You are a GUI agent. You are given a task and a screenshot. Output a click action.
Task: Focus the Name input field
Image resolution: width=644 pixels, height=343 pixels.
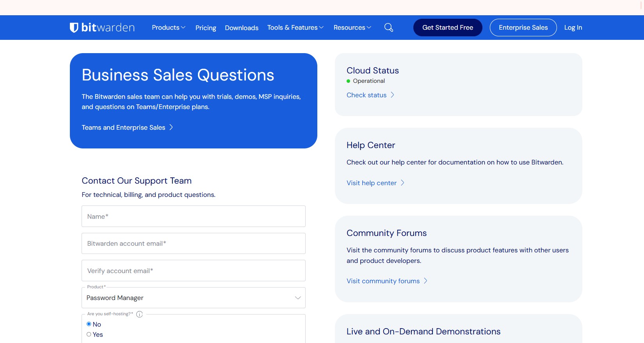[x=194, y=216]
